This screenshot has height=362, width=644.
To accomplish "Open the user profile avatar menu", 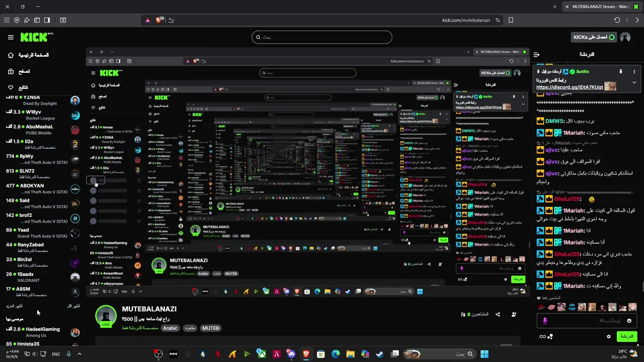I will click(625, 37).
